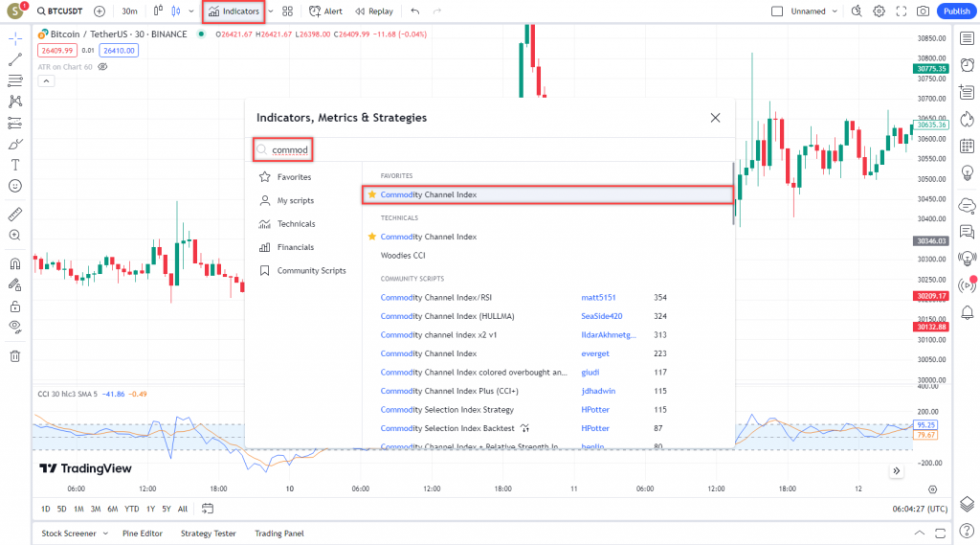Open the fullscreen mode icon
Screen dimensions: 980x545
(x=901, y=11)
